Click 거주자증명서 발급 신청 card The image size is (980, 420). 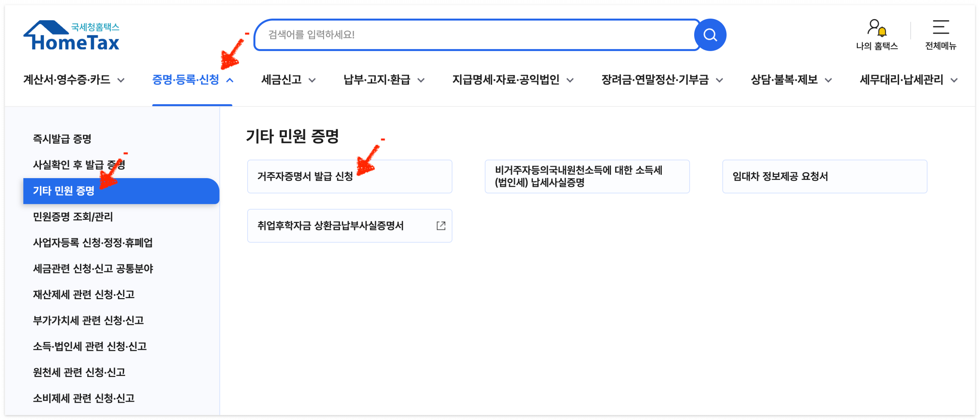[350, 176]
